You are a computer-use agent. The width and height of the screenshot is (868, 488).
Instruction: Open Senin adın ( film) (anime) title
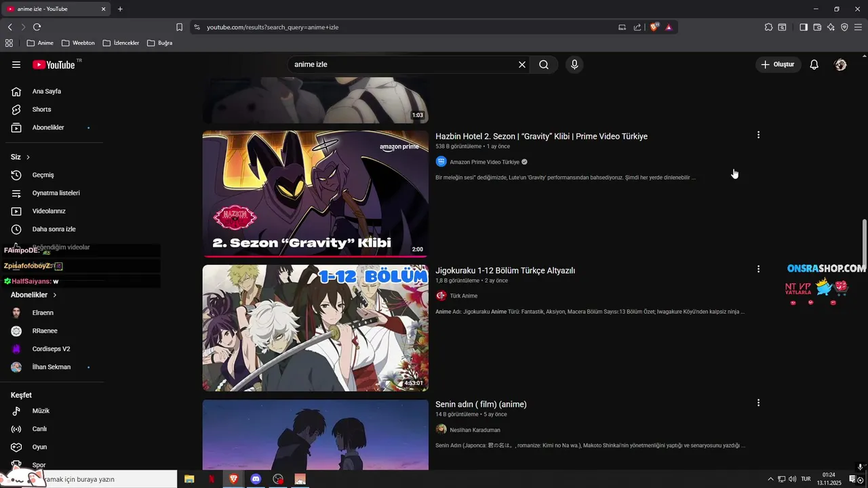[481, 405]
